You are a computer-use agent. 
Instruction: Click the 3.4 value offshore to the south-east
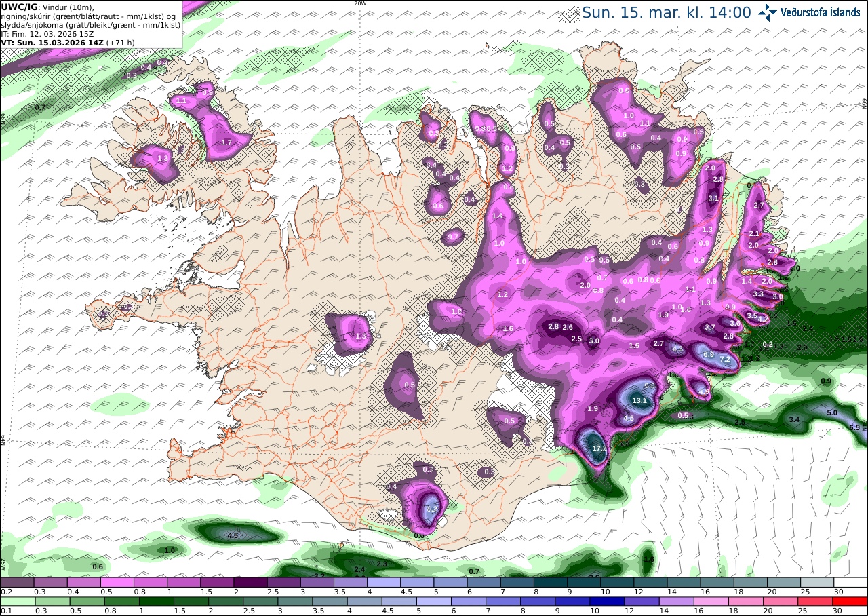coord(794,420)
